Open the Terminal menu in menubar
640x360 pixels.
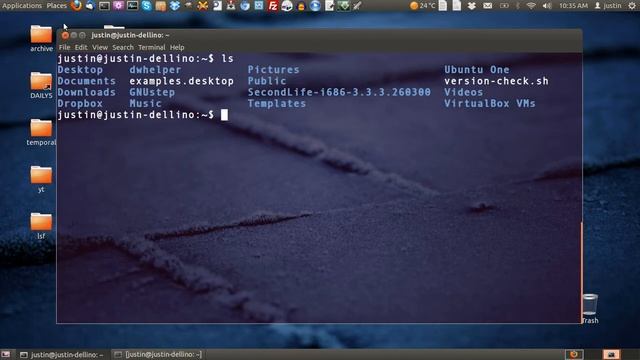[x=151, y=47]
